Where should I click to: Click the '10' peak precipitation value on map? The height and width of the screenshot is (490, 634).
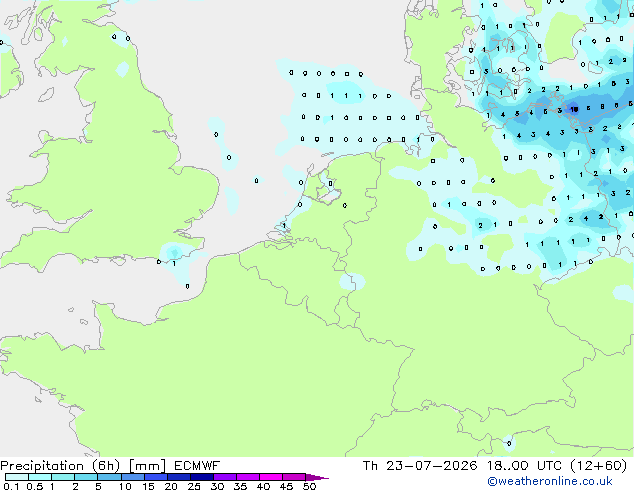(574, 109)
